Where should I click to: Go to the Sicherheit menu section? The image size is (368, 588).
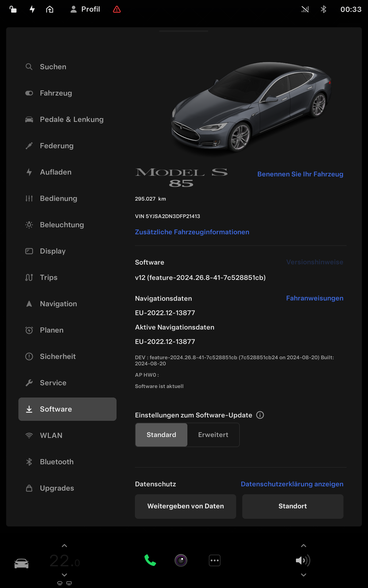(58, 356)
